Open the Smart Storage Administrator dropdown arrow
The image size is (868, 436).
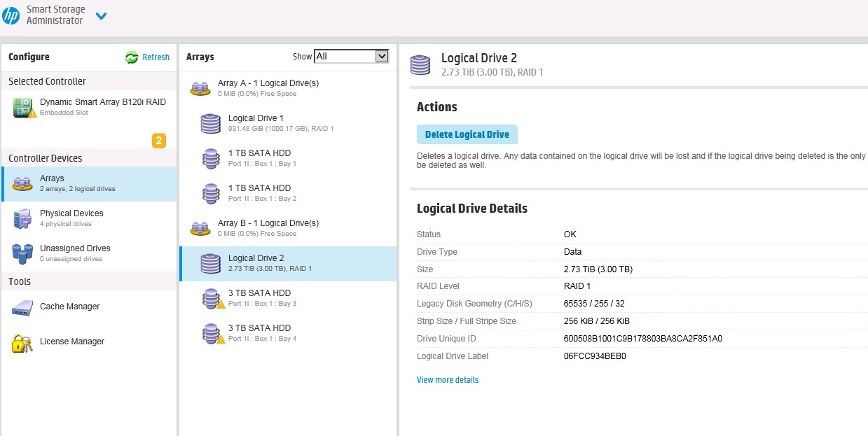(x=101, y=16)
